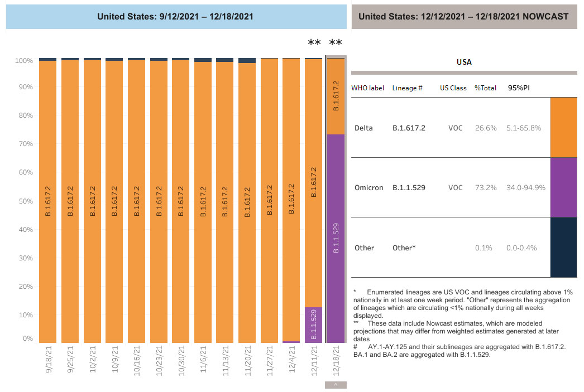
Task: Click the USA table title
Action: 464,62
